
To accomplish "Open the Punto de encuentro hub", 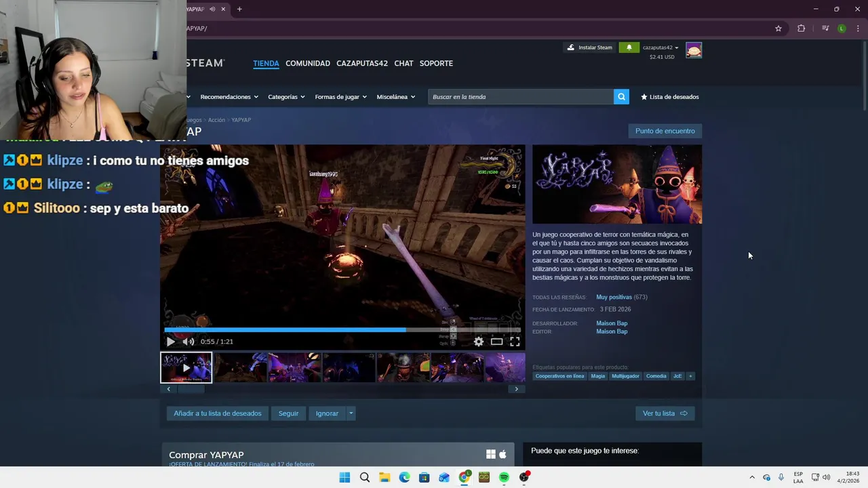I will 665,131.
